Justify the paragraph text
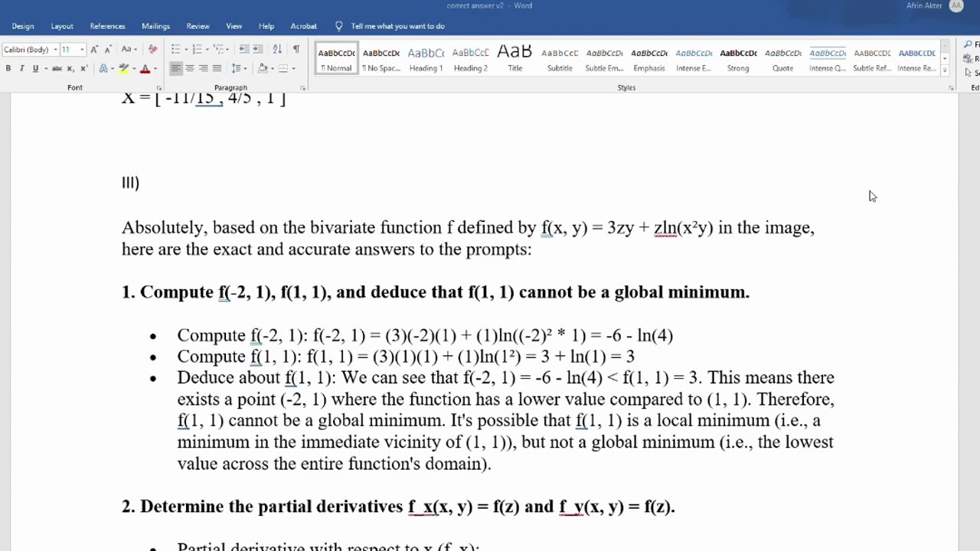Viewport: 980px width, 551px height. coord(217,69)
